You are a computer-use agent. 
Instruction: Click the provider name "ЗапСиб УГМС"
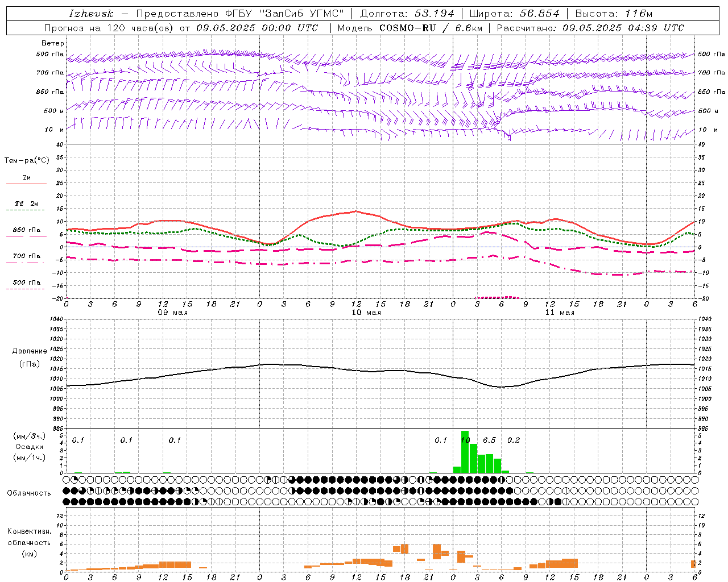coord(301,14)
